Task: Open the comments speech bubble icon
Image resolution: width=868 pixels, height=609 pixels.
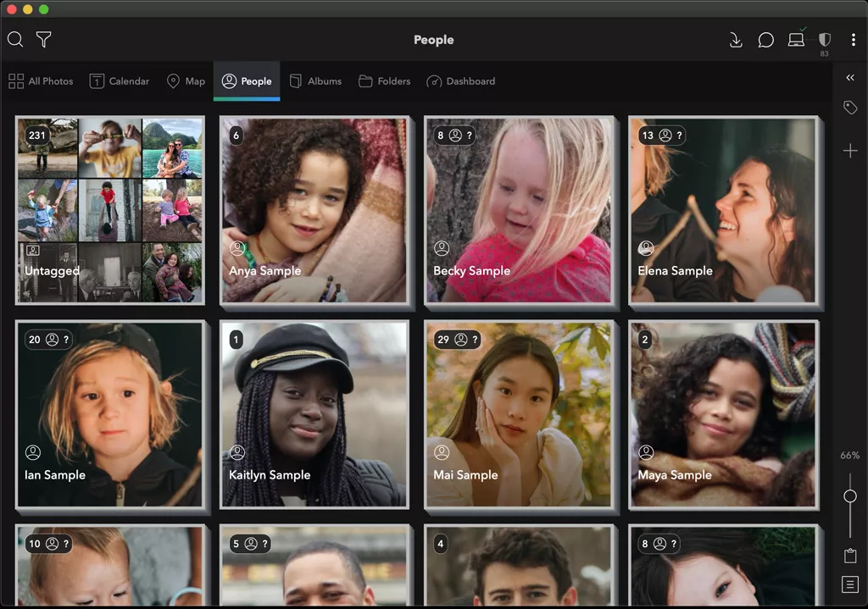Action: (765, 40)
